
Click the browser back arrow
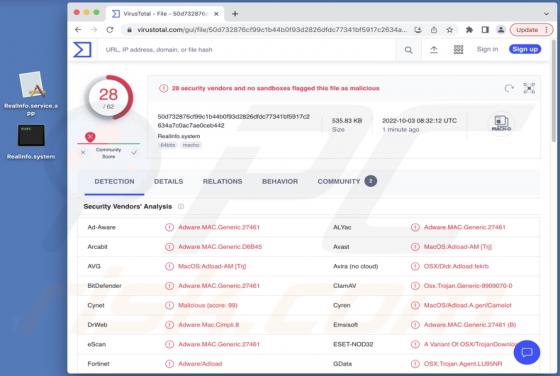(78, 30)
